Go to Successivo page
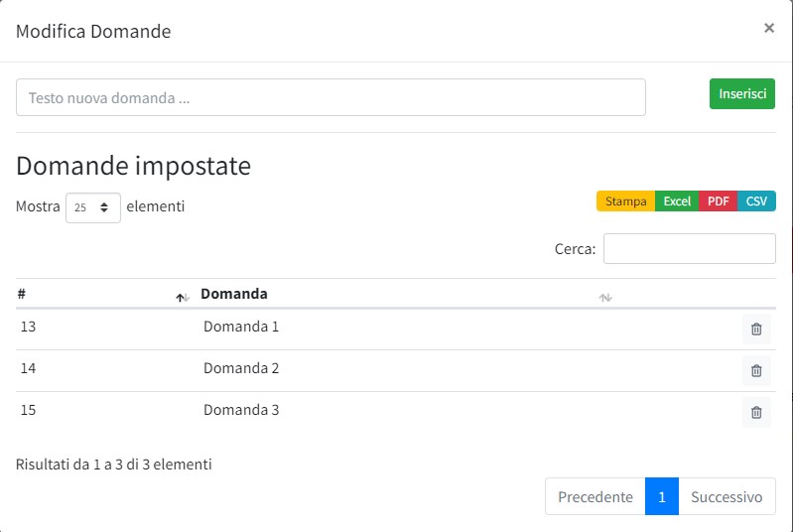 (x=727, y=497)
